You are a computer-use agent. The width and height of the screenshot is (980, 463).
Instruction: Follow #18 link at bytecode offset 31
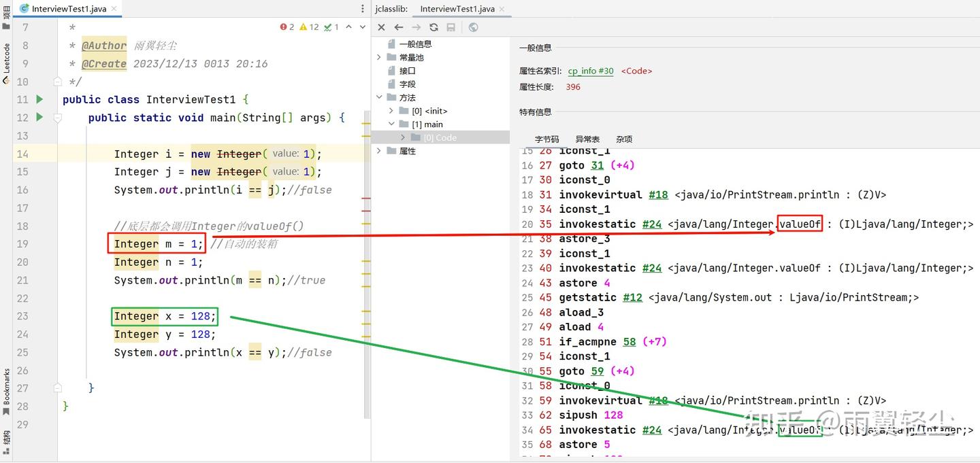pos(657,194)
